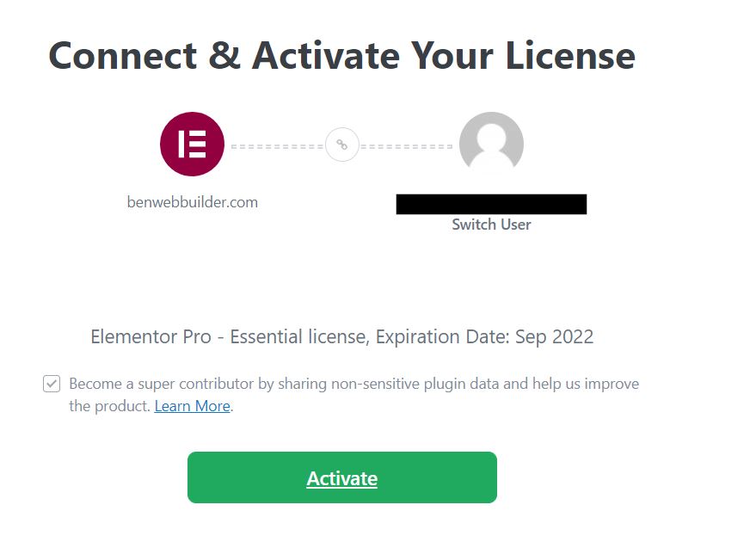Open the account profile picture icon

point(492,144)
